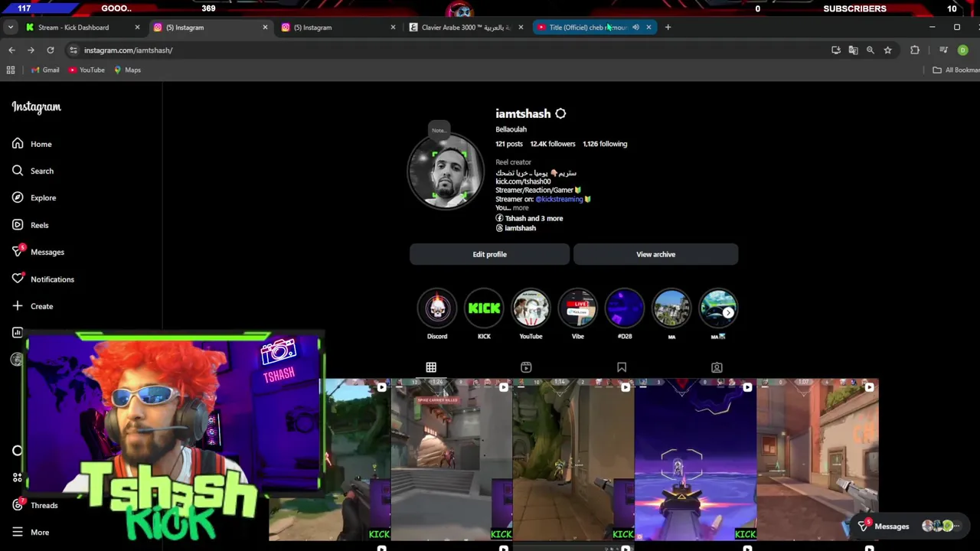This screenshot has height=551, width=980.
Task: Close the Kick Dashboard tab
Action: tap(137, 28)
